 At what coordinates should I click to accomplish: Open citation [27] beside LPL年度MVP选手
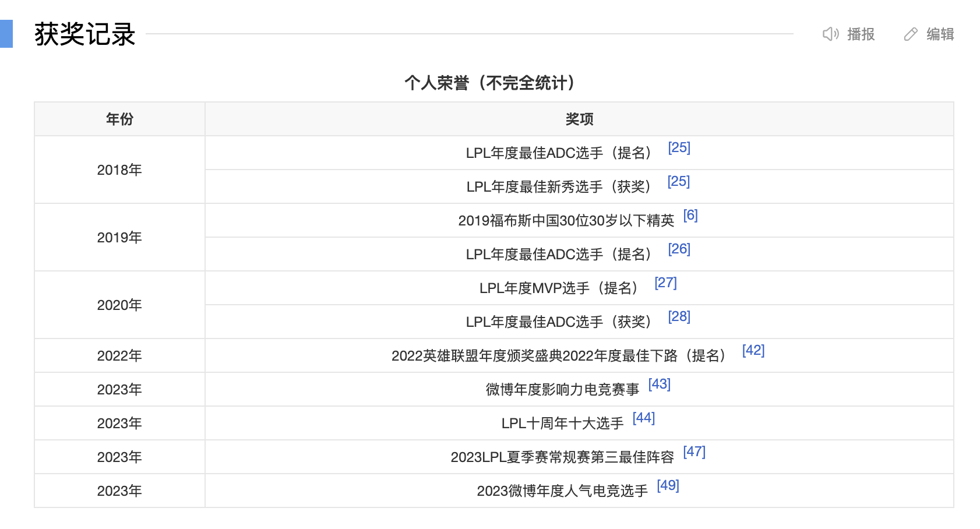tap(665, 283)
